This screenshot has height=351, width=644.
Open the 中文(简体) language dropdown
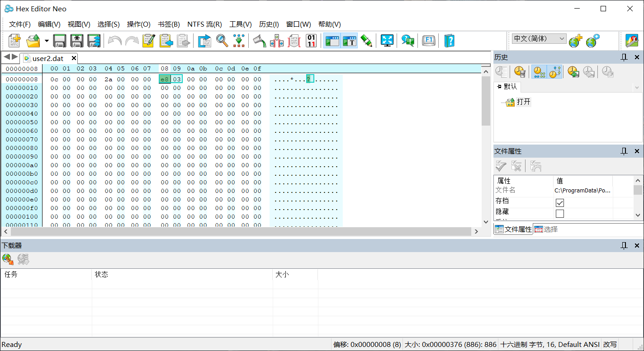pyautogui.click(x=539, y=39)
